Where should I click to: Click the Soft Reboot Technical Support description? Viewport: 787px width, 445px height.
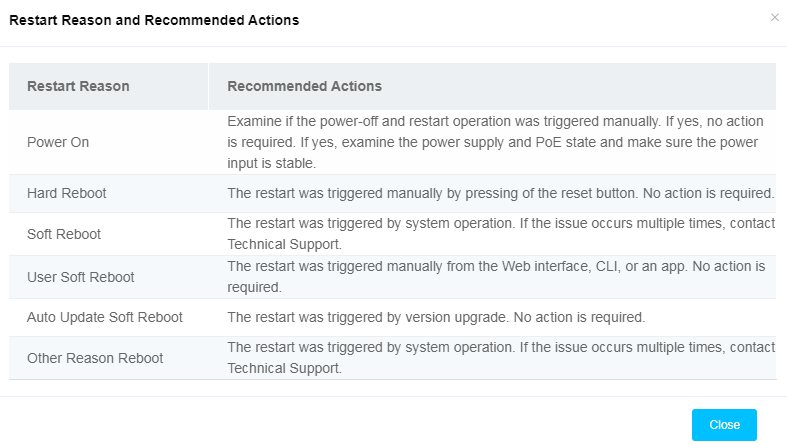pos(501,234)
